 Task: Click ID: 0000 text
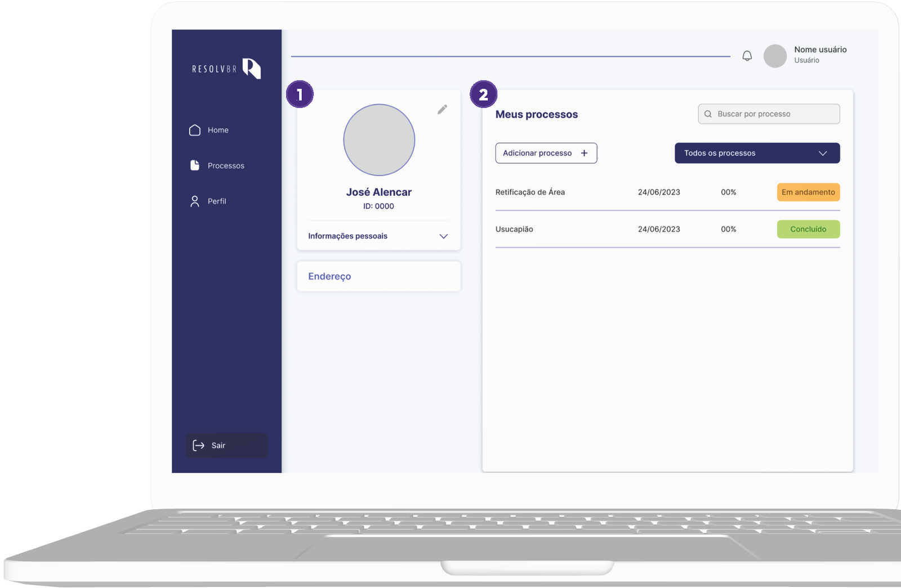[378, 206]
